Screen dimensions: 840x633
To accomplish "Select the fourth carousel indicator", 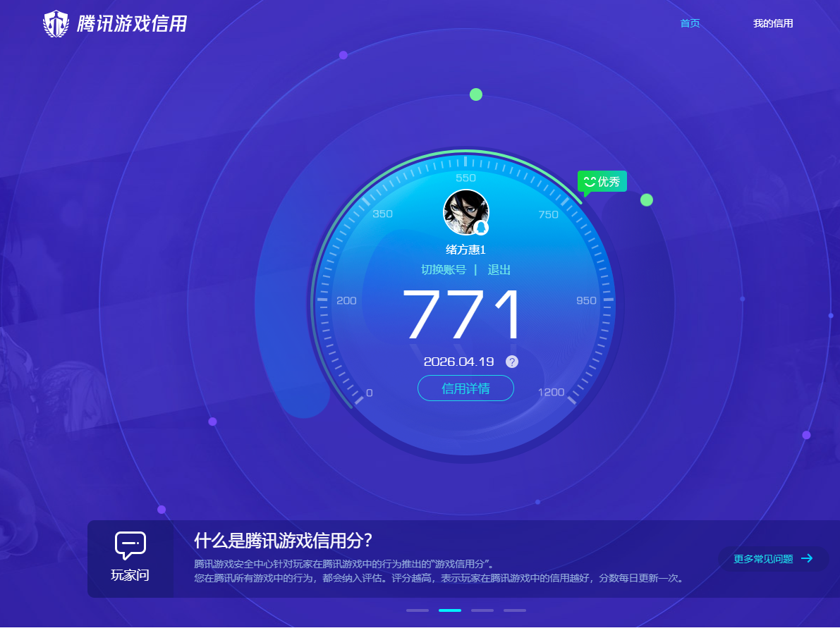I will [x=514, y=610].
